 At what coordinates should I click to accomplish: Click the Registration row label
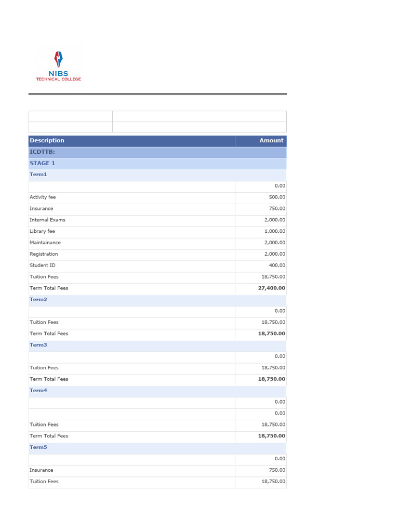44,254
